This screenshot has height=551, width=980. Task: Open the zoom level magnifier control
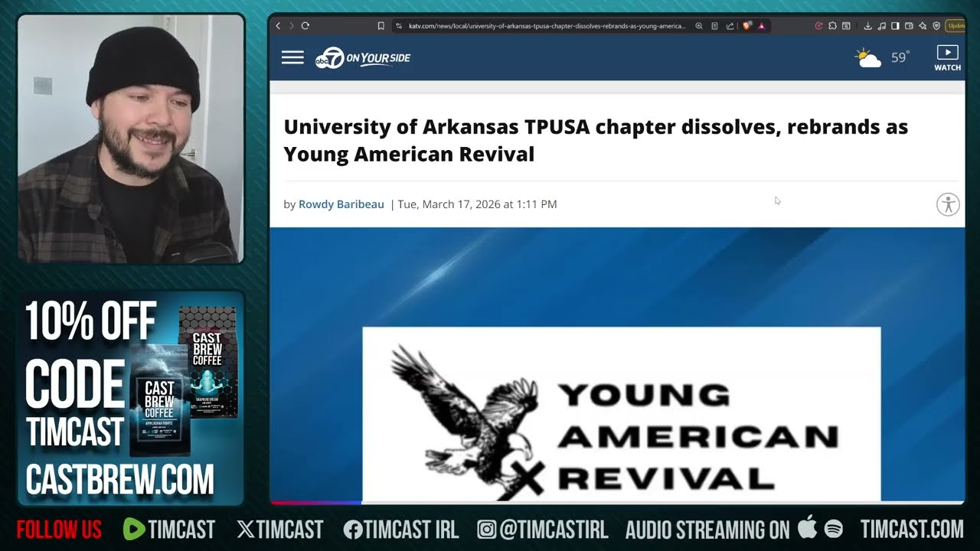click(699, 26)
